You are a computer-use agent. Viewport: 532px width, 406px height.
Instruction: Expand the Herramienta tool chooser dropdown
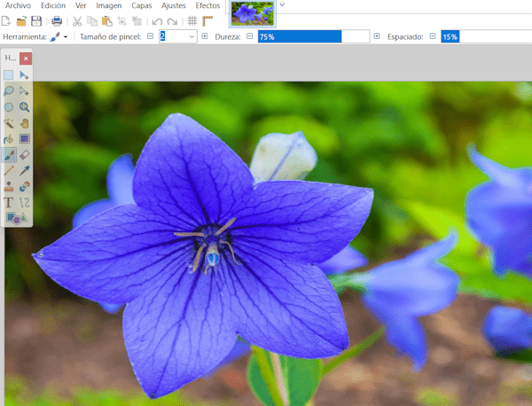point(66,36)
